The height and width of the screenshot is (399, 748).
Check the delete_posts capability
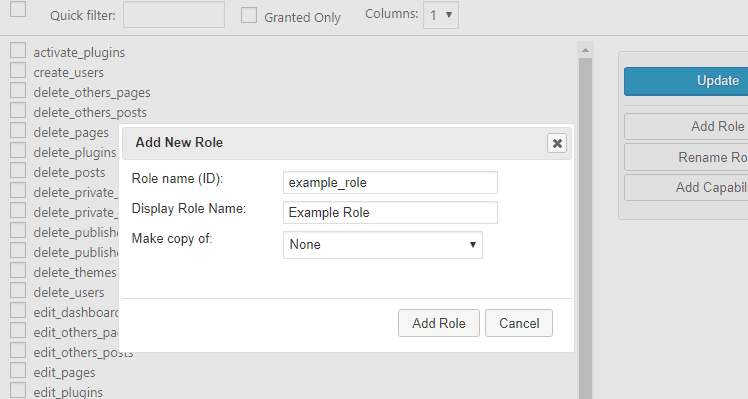(x=18, y=170)
